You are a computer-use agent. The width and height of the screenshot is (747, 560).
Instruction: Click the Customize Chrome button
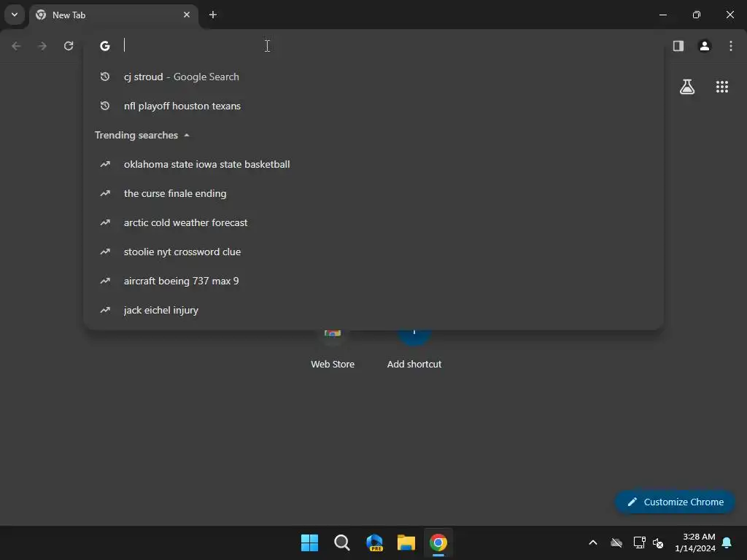pyautogui.click(x=675, y=502)
